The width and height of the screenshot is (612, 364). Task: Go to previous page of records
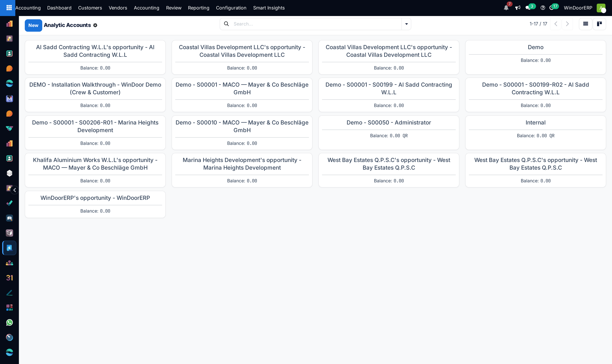[x=556, y=24]
